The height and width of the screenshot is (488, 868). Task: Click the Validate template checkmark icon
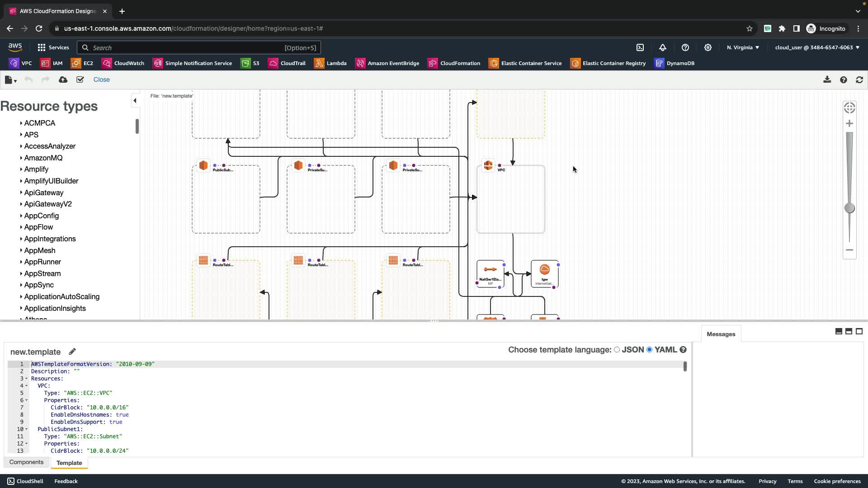[80, 80]
